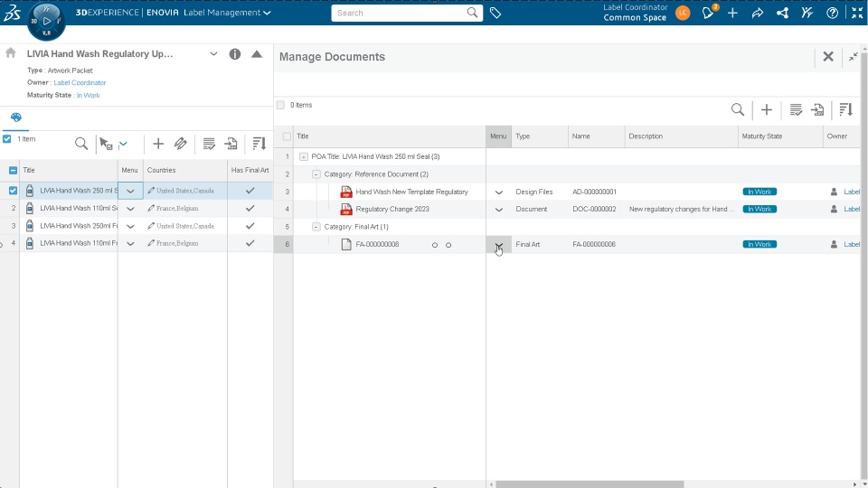This screenshot has width=868, height=488.
Task: Open the 3DEXPERIENCE compass
Action: pos(46,21)
